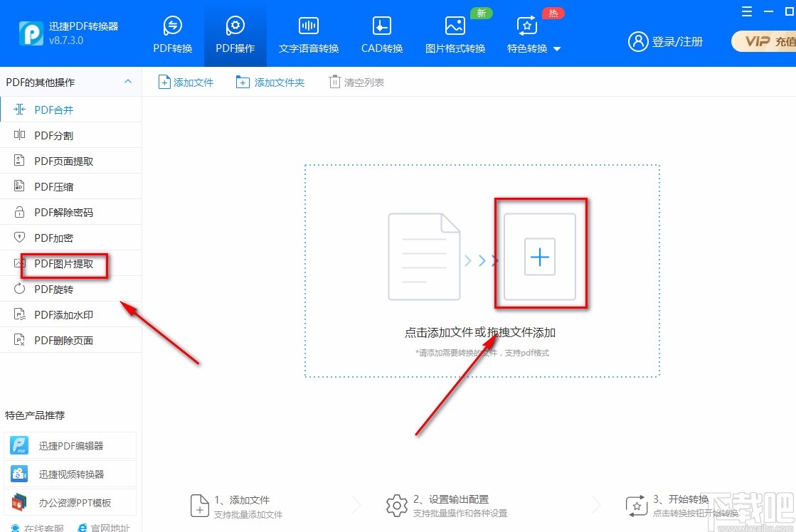Click the 迅捷PDF转换器 logo icon
Screen dimensions: 796x532
[x=31, y=33]
